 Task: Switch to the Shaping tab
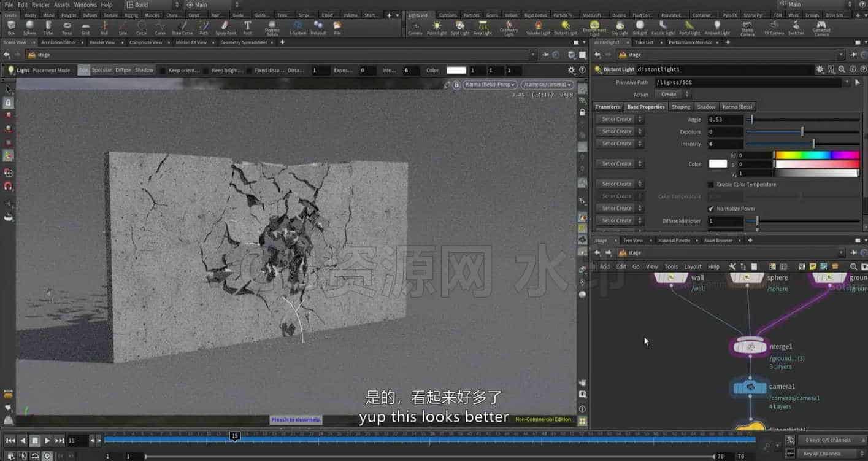tap(681, 107)
